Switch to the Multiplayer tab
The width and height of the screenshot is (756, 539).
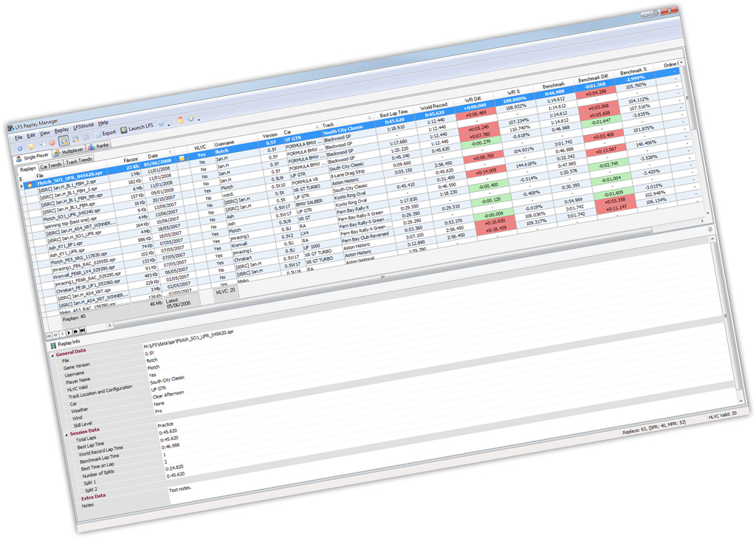(x=69, y=151)
